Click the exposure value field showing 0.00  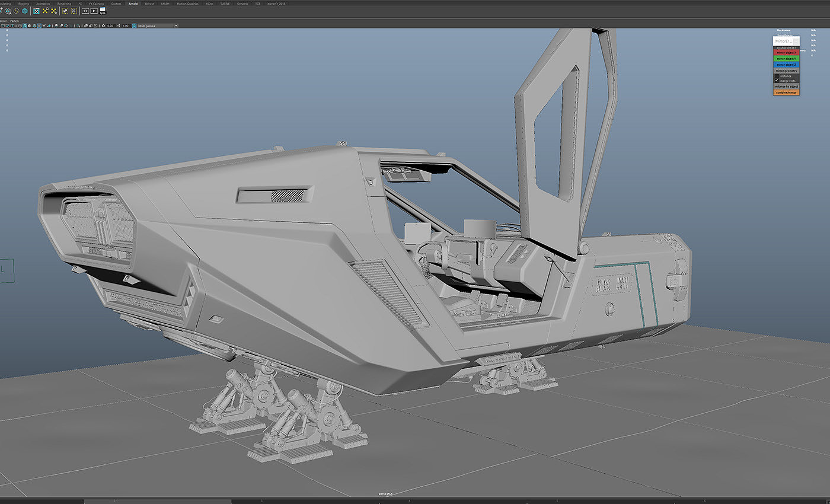(110, 25)
